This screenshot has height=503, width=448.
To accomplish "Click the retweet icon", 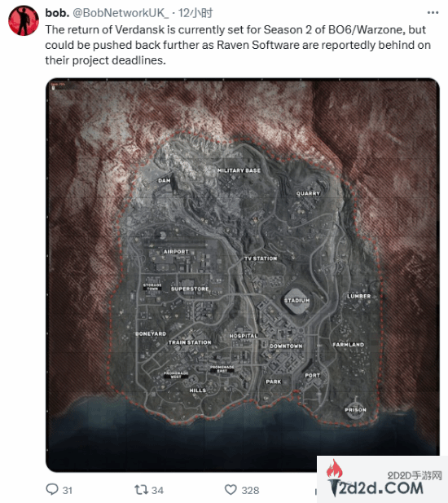I will pyautogui.click(x=141, y=489).
